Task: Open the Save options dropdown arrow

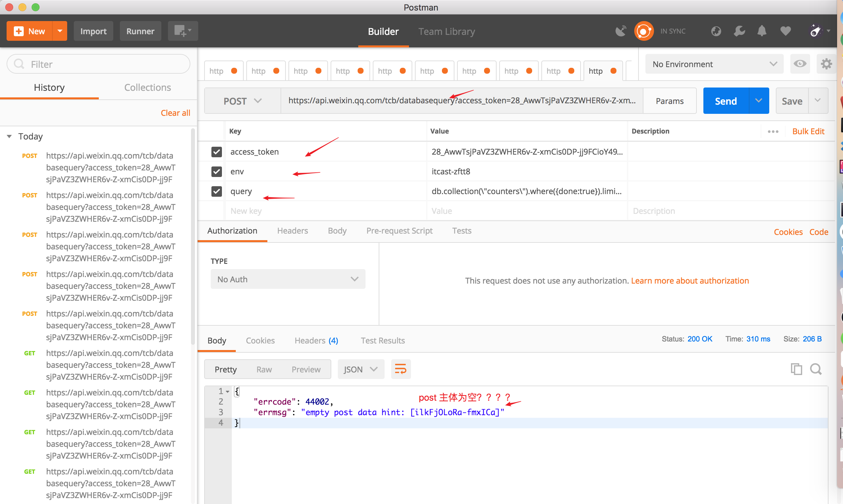Action: coord(818,101)
